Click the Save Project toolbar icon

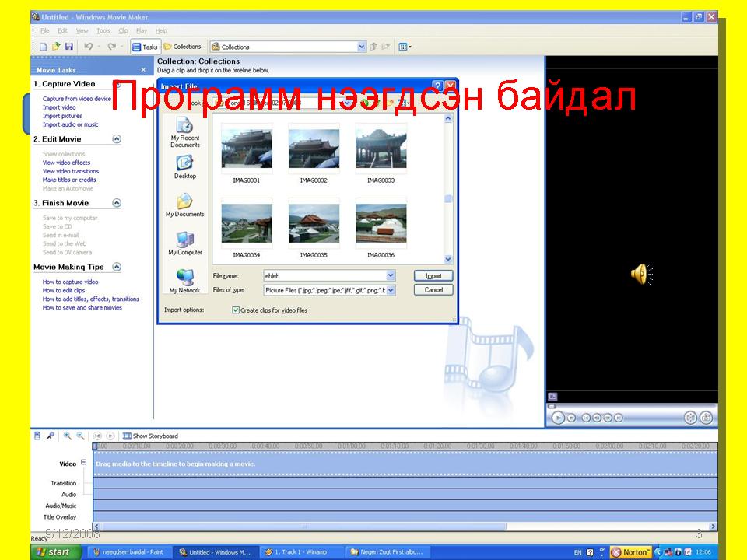[68, 47]
